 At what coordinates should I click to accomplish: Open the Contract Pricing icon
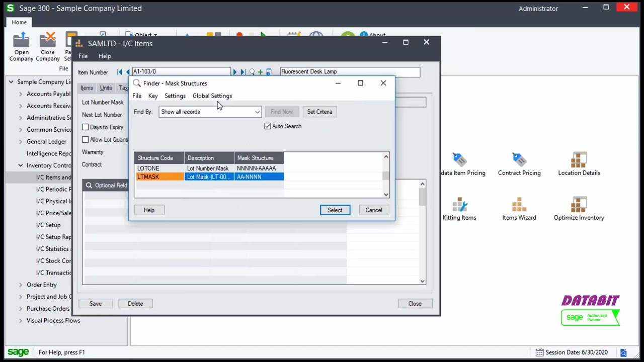tap(519, 160)
